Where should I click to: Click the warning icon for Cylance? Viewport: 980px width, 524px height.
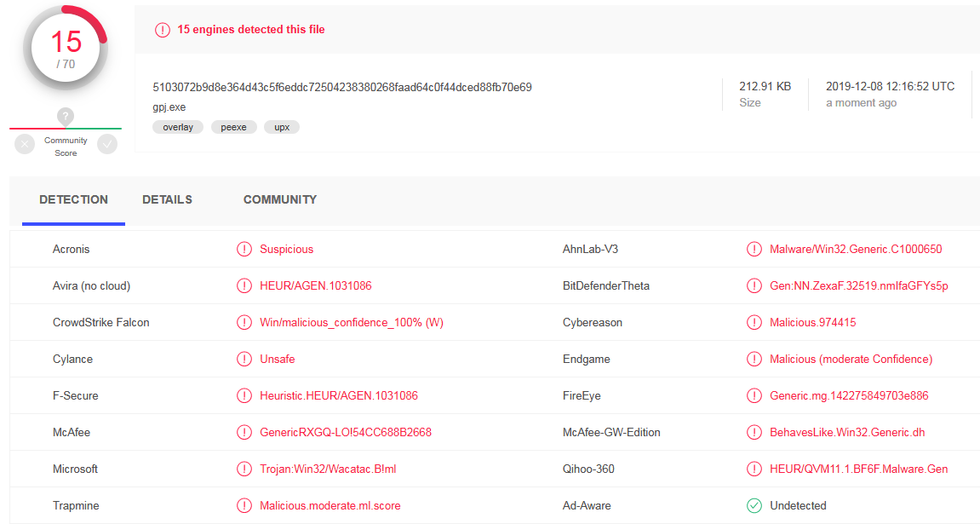point(244,359)
